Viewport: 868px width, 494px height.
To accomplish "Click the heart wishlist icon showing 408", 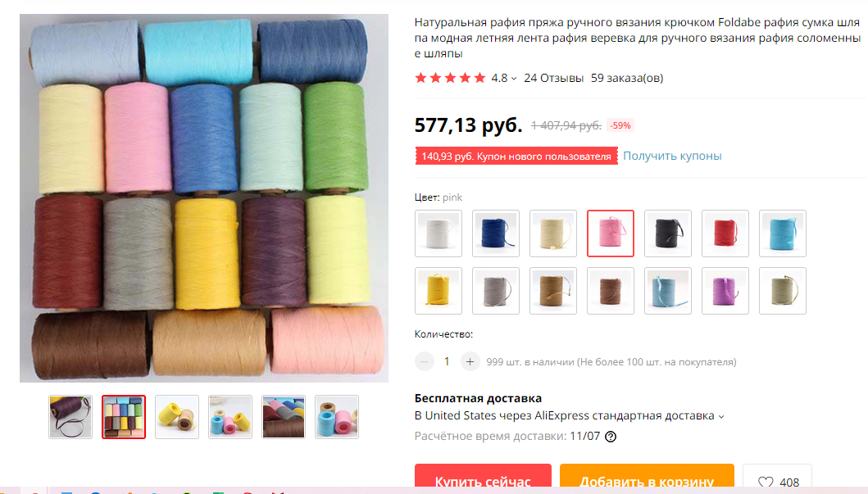I will (766, 482).
